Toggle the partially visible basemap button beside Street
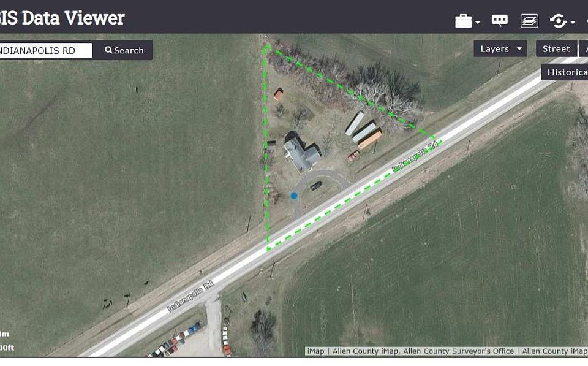 [584, 49]
